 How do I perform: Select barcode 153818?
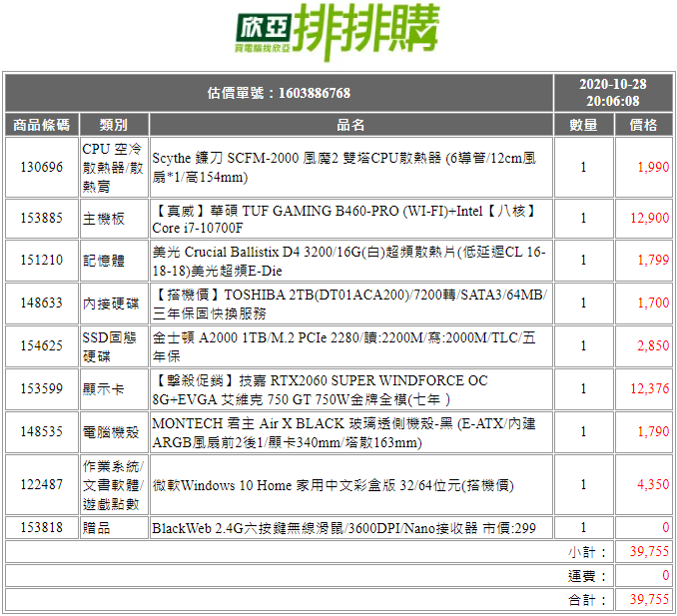pos(42,527)
